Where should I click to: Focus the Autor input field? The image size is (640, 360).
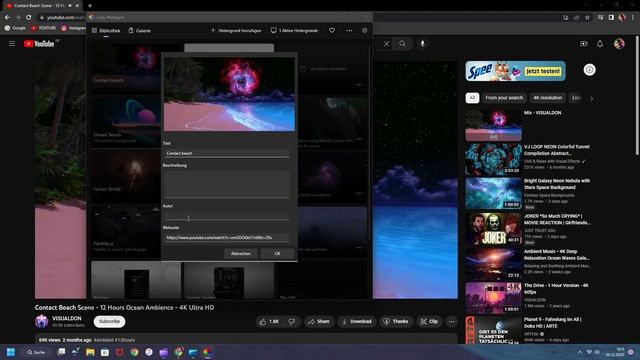[227, 216]
